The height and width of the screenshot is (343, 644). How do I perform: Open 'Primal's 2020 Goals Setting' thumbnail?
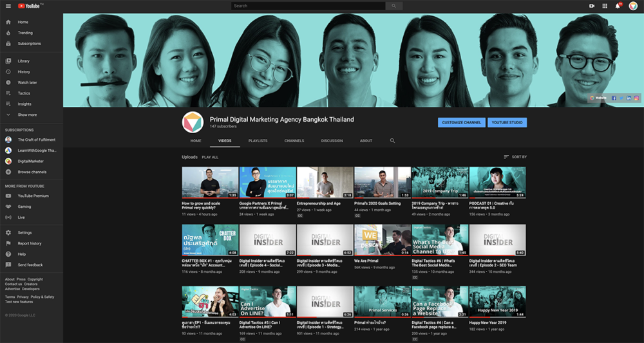point(383,183)
